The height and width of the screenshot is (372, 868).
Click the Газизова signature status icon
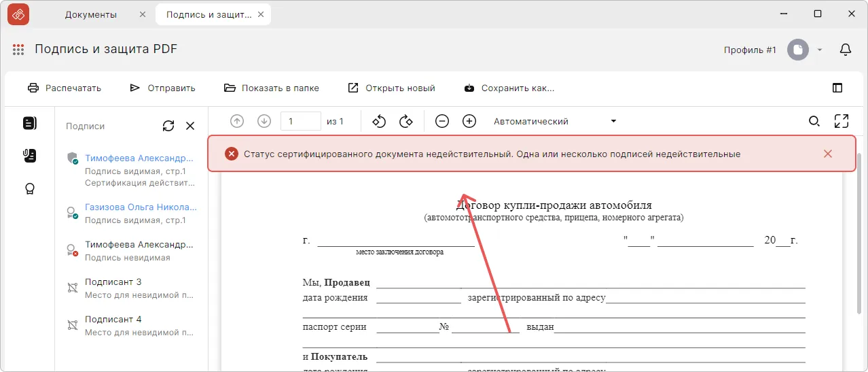[x=73, y=213]
